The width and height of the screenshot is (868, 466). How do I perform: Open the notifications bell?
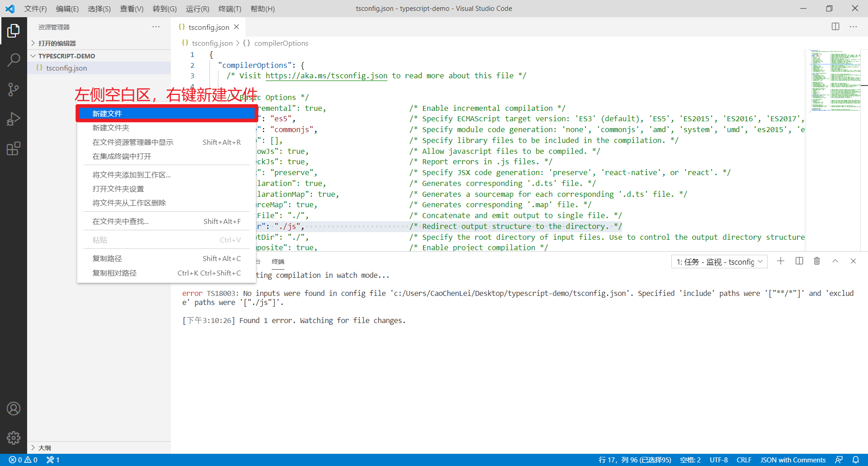point(856,460)
